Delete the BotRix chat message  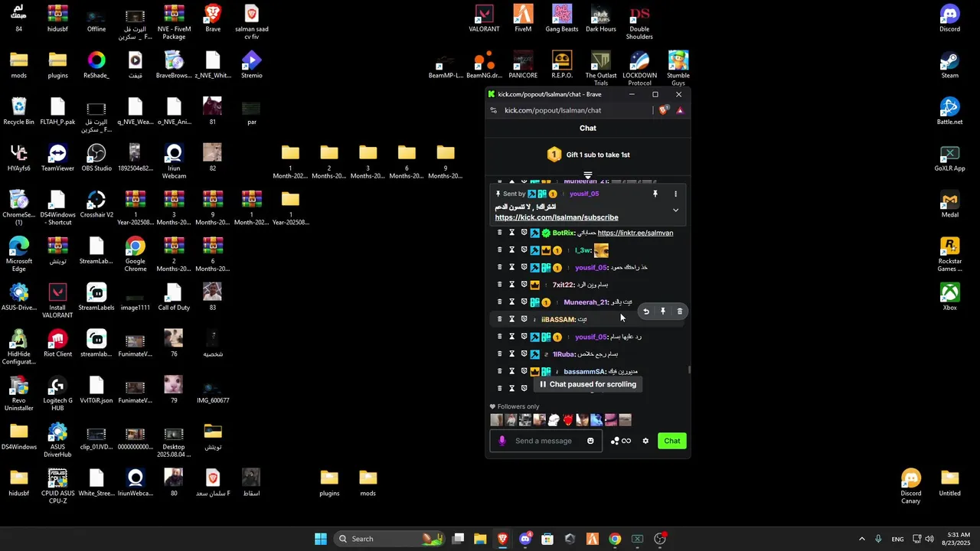(x=500, y=233)
